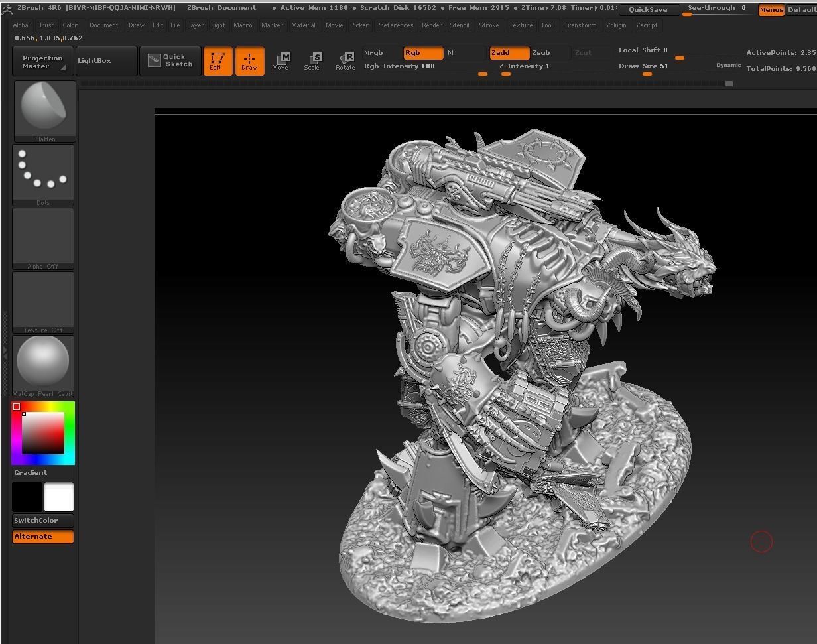Adjust the Focal Shift slider
The height and width of the screenshot is (644, 817).
[680, 53]
